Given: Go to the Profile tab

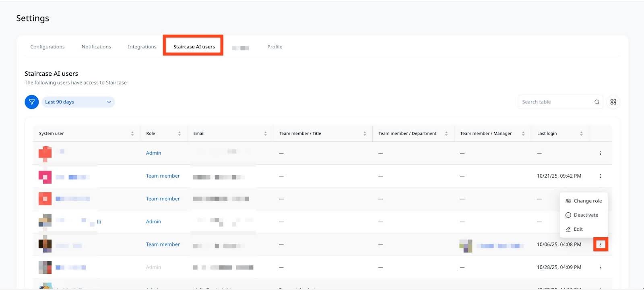Looking at the screenshot, I should (275, 47).
